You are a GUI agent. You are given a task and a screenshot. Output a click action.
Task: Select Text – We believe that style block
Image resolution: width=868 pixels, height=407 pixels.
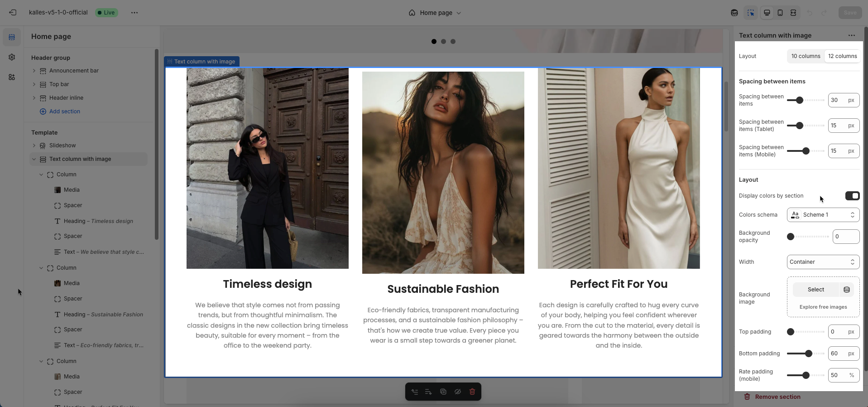pos(104,252)
